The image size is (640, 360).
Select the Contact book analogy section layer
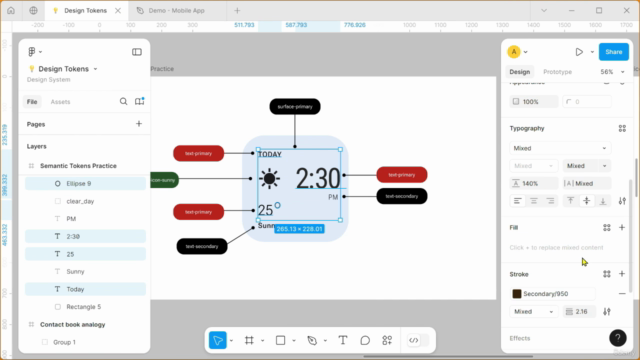(x=73, y=324)
